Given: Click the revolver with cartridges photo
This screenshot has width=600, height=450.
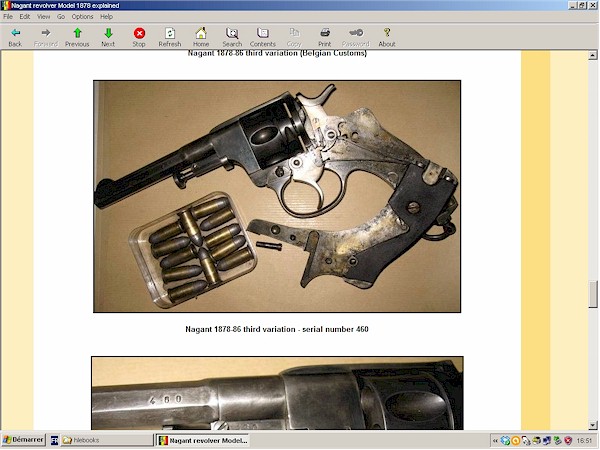Looking at the screenshot, I should pos(277,196).
